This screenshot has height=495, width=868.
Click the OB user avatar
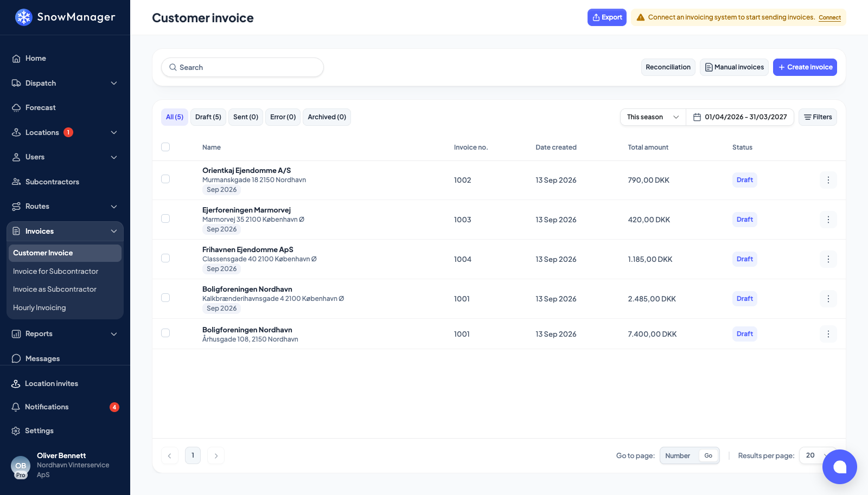pos(21,466)
